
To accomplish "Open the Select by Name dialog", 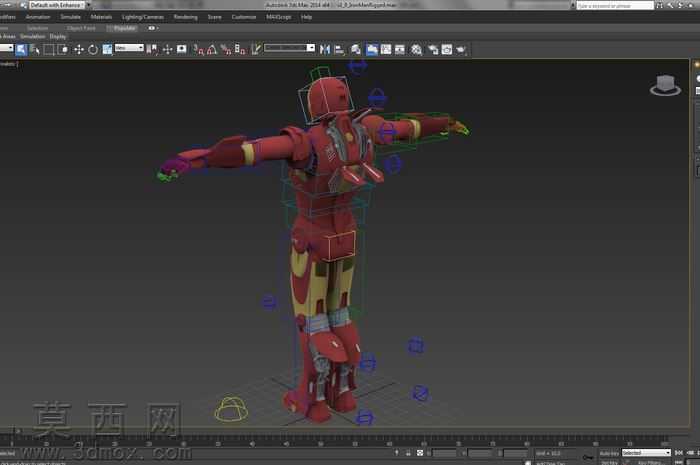I will [x=35, y=50].
